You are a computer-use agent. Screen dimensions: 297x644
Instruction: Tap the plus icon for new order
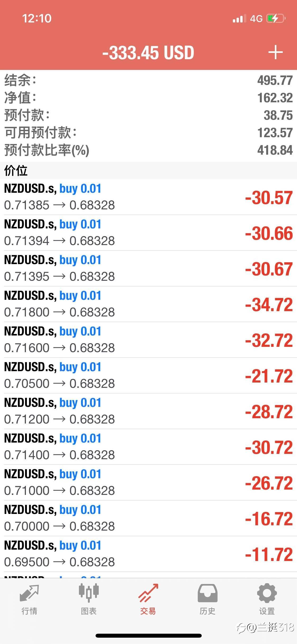(275, 52)
